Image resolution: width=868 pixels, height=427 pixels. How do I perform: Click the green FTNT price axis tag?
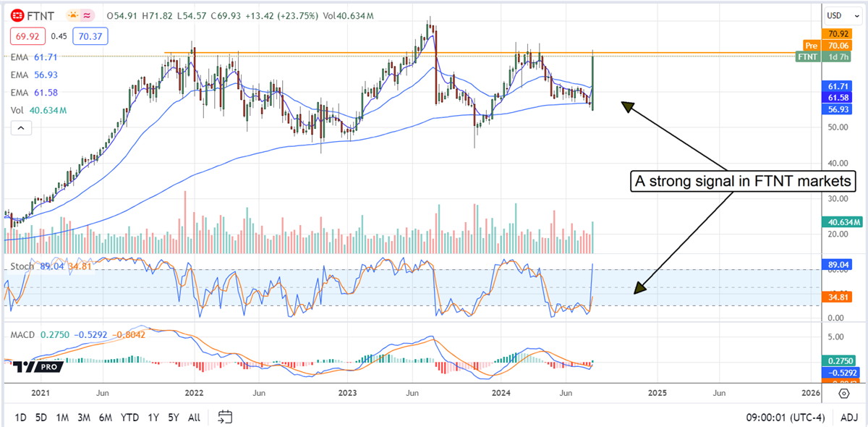[x=808, y=56]
